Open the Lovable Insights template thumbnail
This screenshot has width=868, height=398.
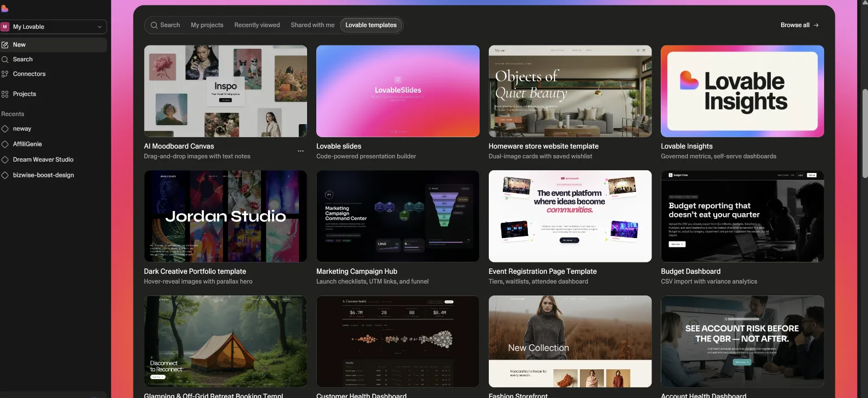(x=742, y=91)
